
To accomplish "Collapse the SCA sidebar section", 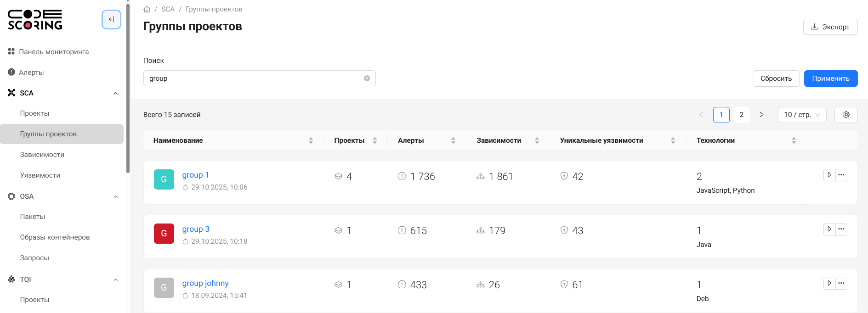I will [x=116, y=93].
